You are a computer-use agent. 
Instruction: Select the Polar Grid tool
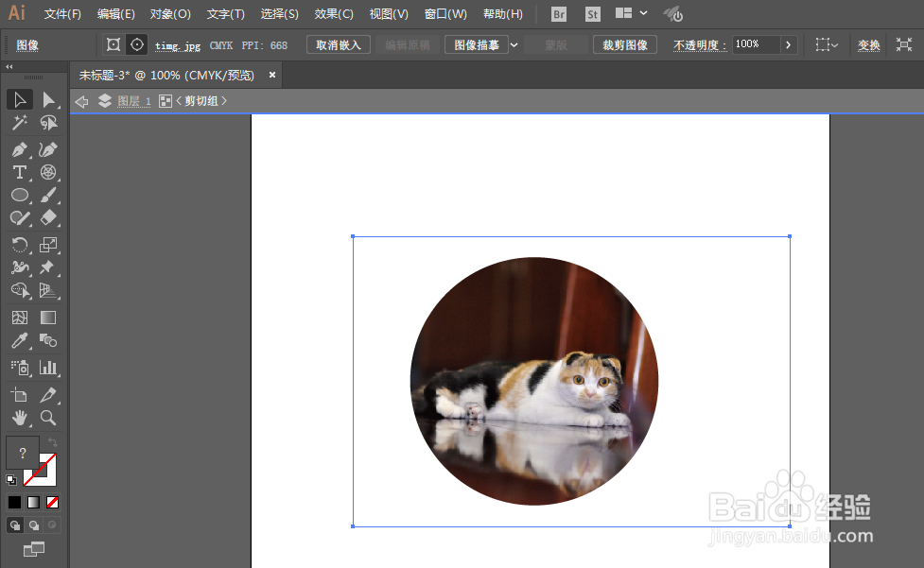tap(48, 172)
